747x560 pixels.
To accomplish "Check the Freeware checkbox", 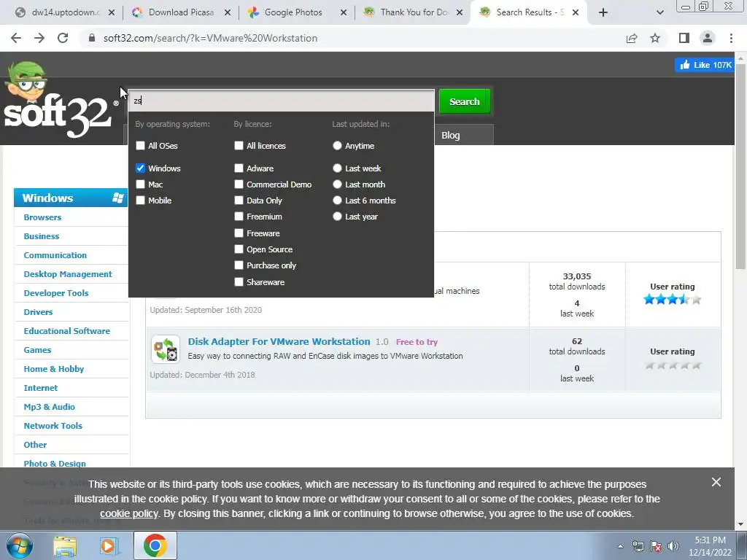I will pos(239,233).
